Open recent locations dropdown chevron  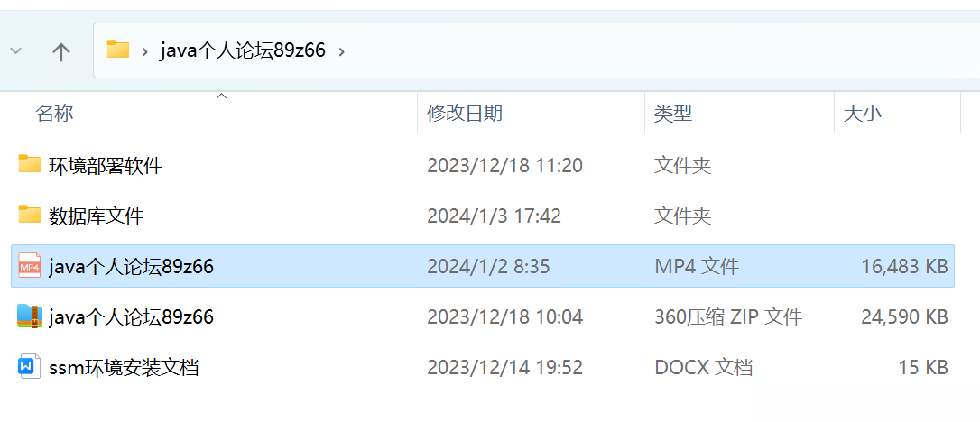[16, 51]
